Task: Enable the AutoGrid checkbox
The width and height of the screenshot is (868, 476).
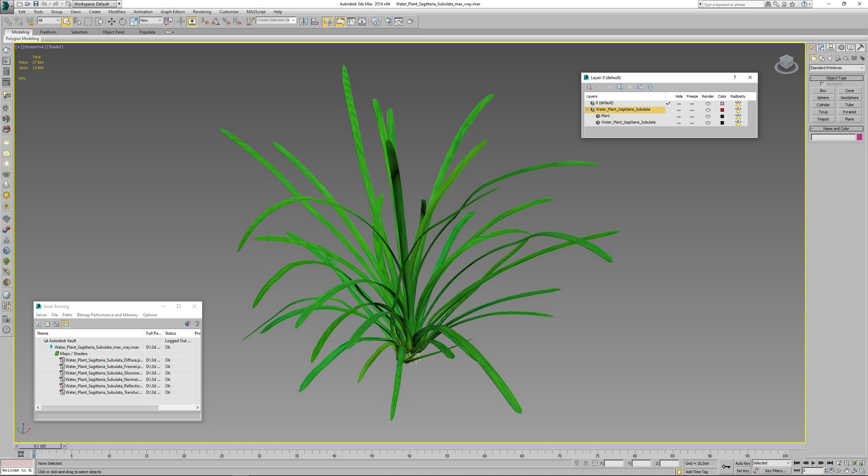Action: click(x=822, y=84)
